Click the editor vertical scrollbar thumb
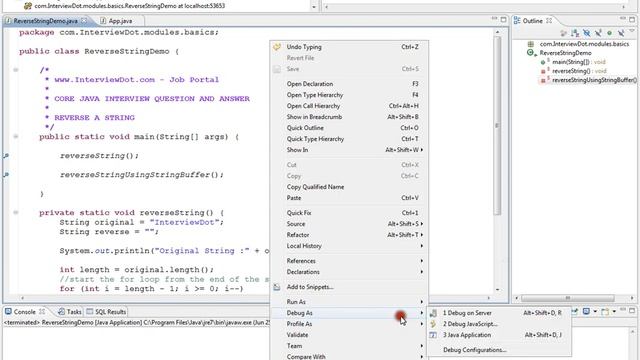Screen dimensions: 640x360 click(x=497, y=126)
